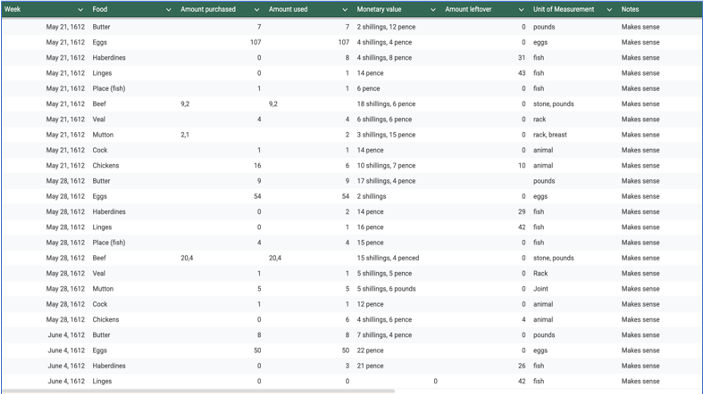This screenshot has height=394, width=704.
Task: Open the Amount leftover column filter dropdown
Action: pos(521,9)
